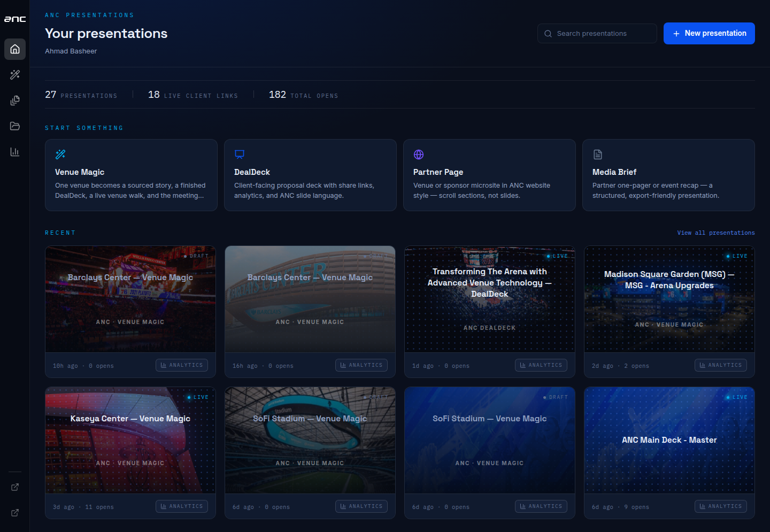Image resolution: width=770 pixels, height=532 pixels.
Task: Click the globe icon on Partner Page card
Action: 419,155
